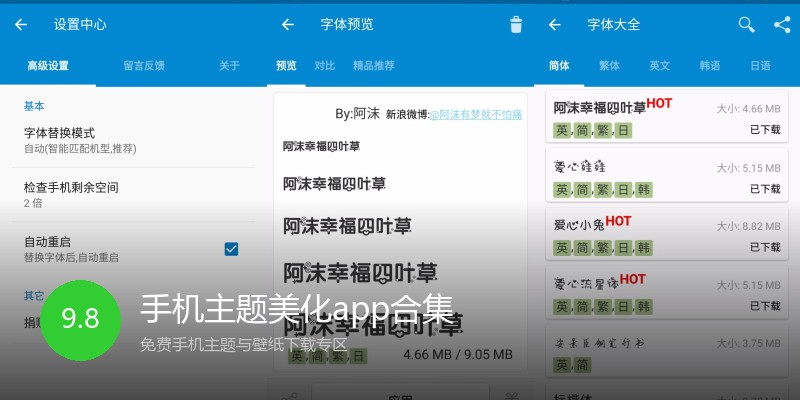
Task: Click the 手机主题美化app合集 title
Action: [297, 309]
